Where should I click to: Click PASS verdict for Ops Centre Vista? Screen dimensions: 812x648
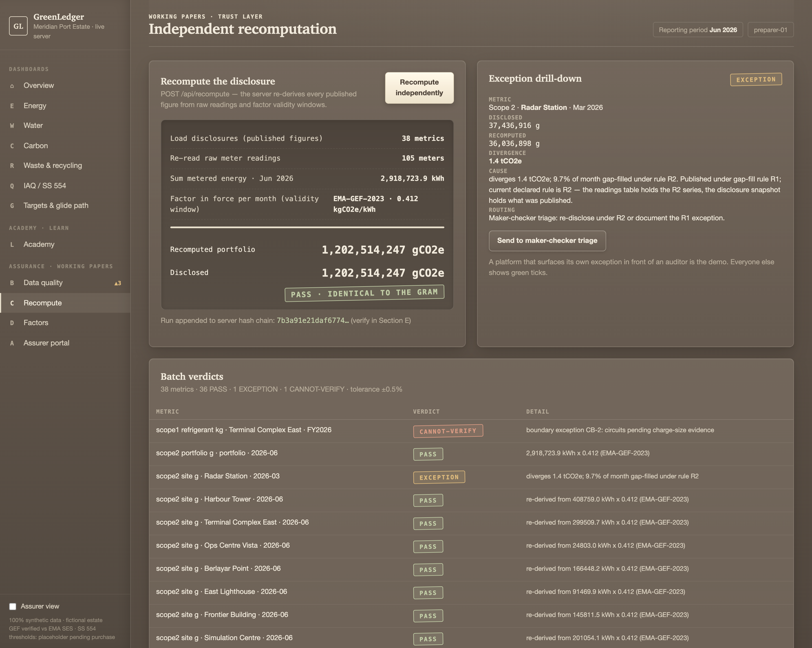point(428,546)
